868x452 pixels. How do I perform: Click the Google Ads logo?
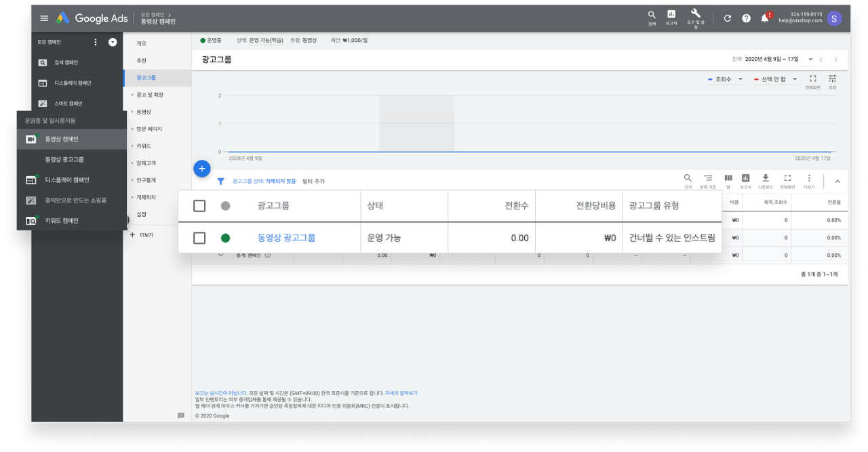click(92, 18)
